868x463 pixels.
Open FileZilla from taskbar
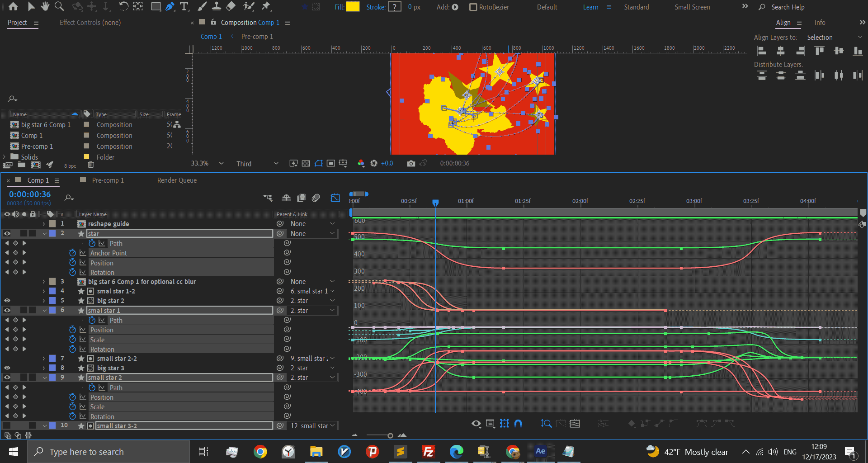tap(428, 451)
